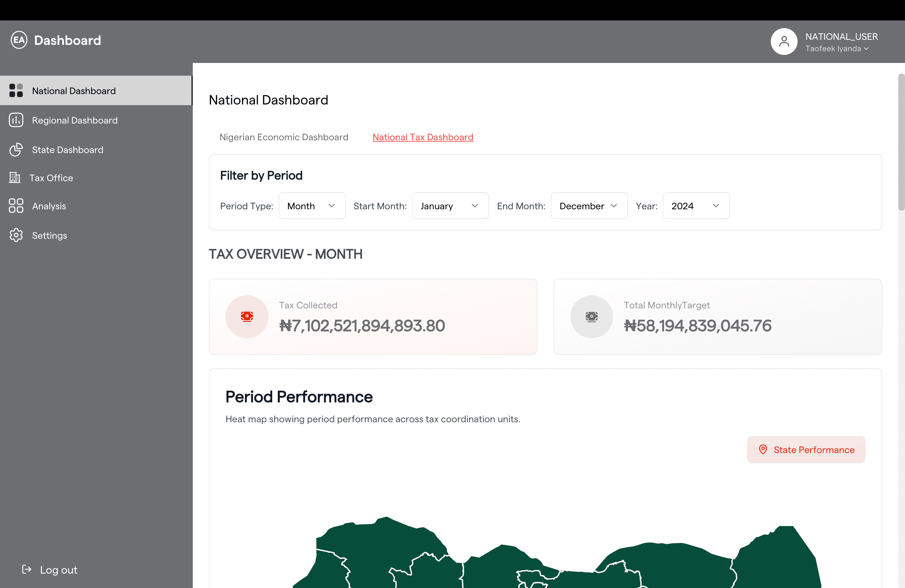Click the EA logo icon
This screenshot has width=905, height=588.
coord(19,40)
